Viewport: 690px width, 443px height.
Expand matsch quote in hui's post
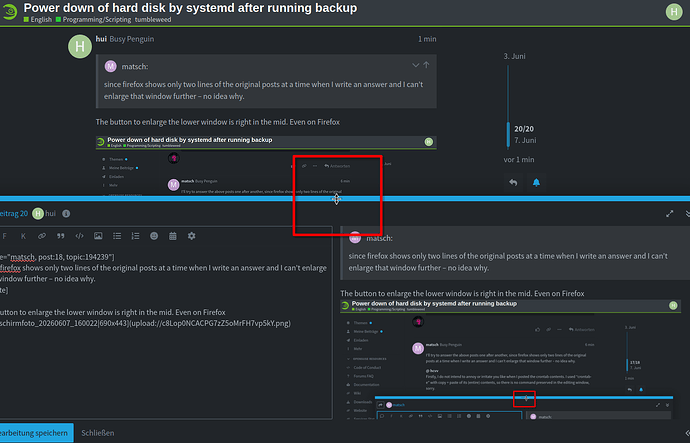click(x=415, y=65)
